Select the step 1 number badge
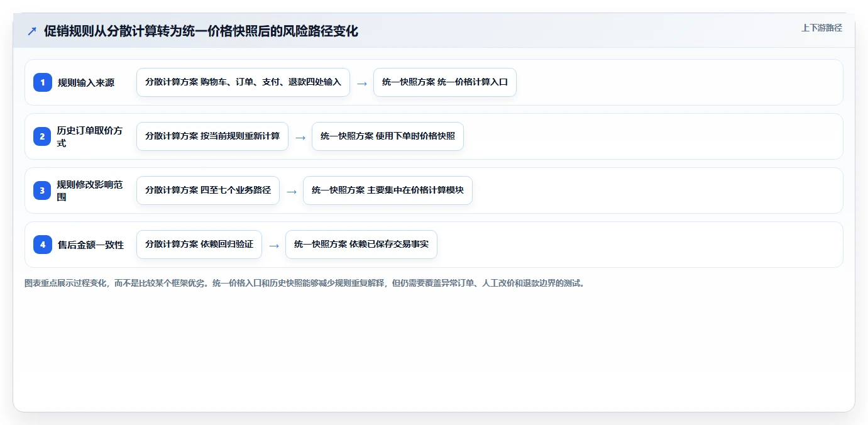Screen dimensions: 868x425 point(43,82)
